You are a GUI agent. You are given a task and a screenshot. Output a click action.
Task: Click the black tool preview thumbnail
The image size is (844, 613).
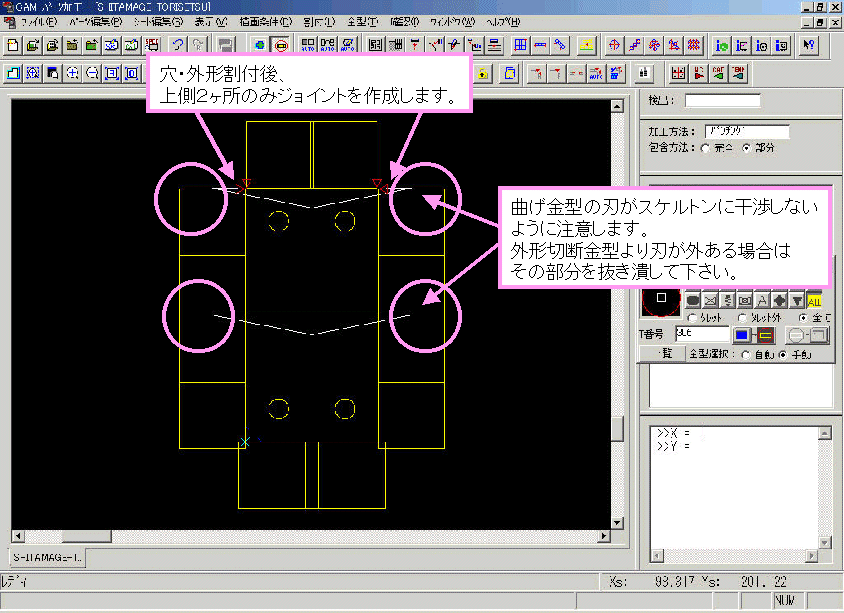(x=660, y=300)
